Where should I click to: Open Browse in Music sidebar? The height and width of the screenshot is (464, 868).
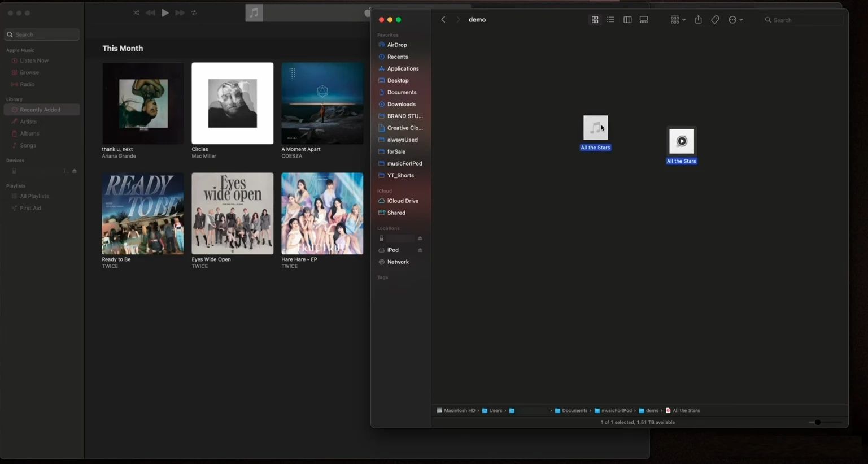tap(29, 72)
